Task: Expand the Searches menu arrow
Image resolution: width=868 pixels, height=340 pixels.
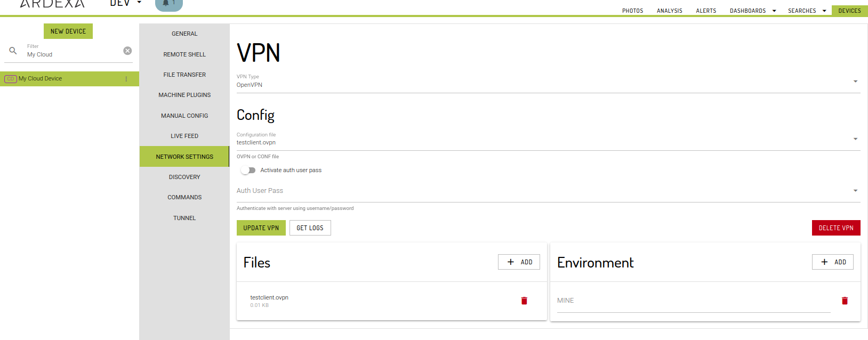Action: (x=824, y=11)
